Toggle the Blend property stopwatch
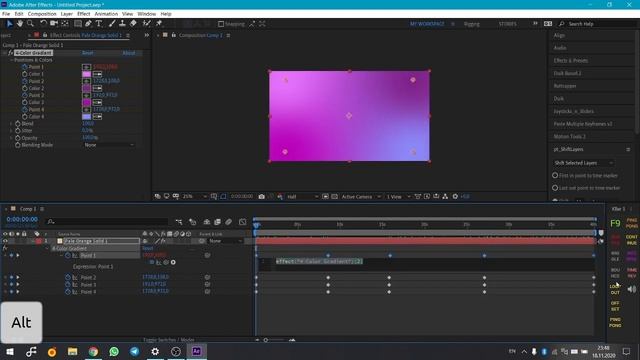Screen dimensions: 640x360 coord(18,123)
